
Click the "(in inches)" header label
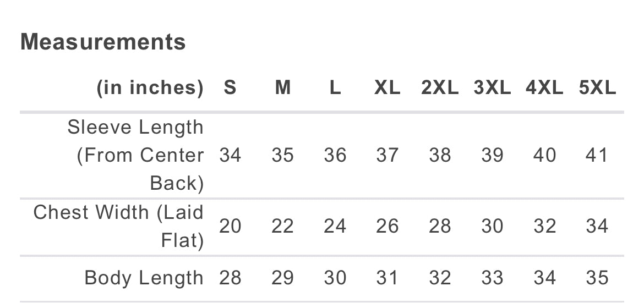tap(150, 88)
